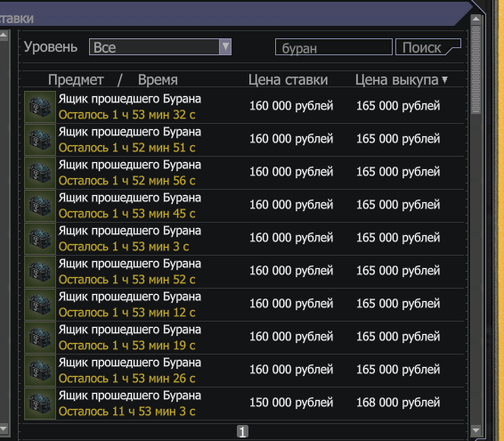Viewport: 504px width, 441px height.
Task: Sort by Цена выкупа column arrow
Action: (445, 80)
